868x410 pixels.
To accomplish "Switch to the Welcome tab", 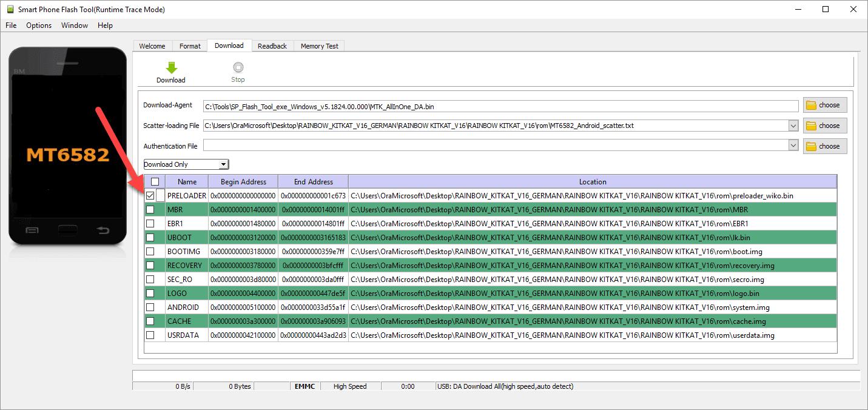I will 152,46.
